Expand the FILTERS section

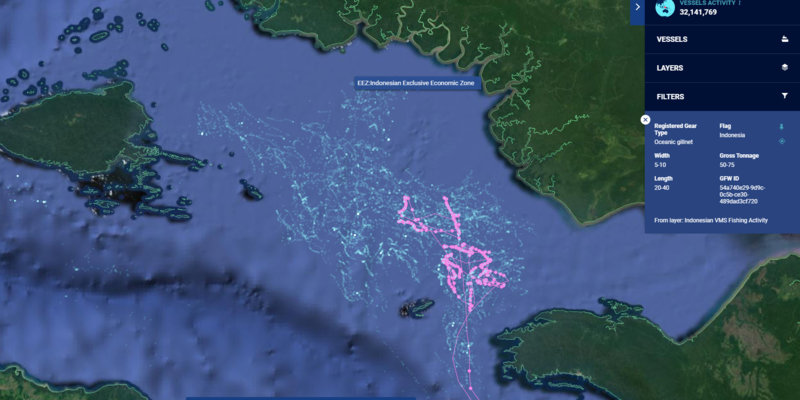[671, 97]
